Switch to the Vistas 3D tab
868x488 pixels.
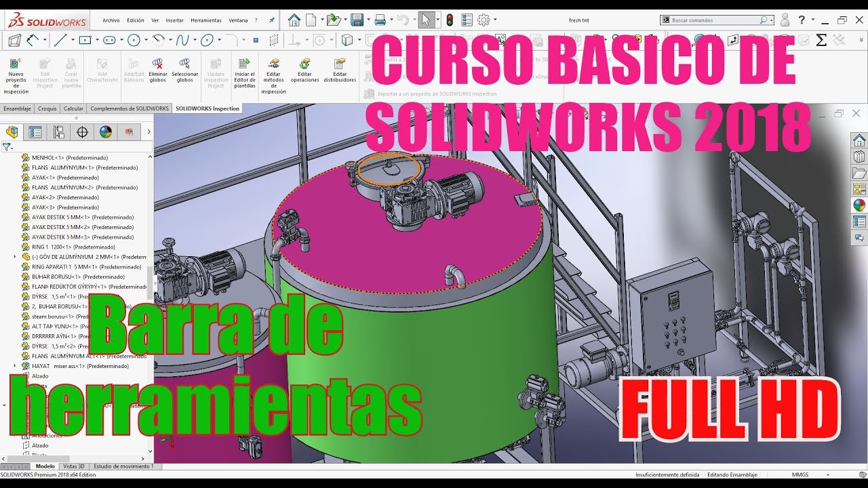pos(74,466)
